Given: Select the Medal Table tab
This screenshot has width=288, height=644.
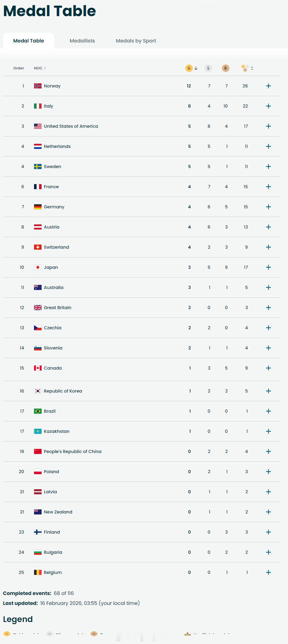Looking at the screenshot, I should (29, 41).
